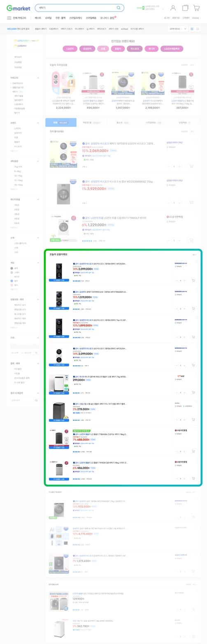Viewport: 207px width, 644px height.
Task: Click search icon in 결과 내 재검색 box
Action: [37, 400]
